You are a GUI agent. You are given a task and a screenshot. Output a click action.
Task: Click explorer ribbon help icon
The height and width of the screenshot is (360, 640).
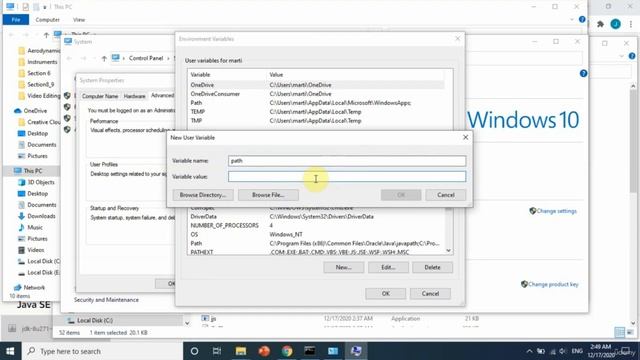(582, 20)
